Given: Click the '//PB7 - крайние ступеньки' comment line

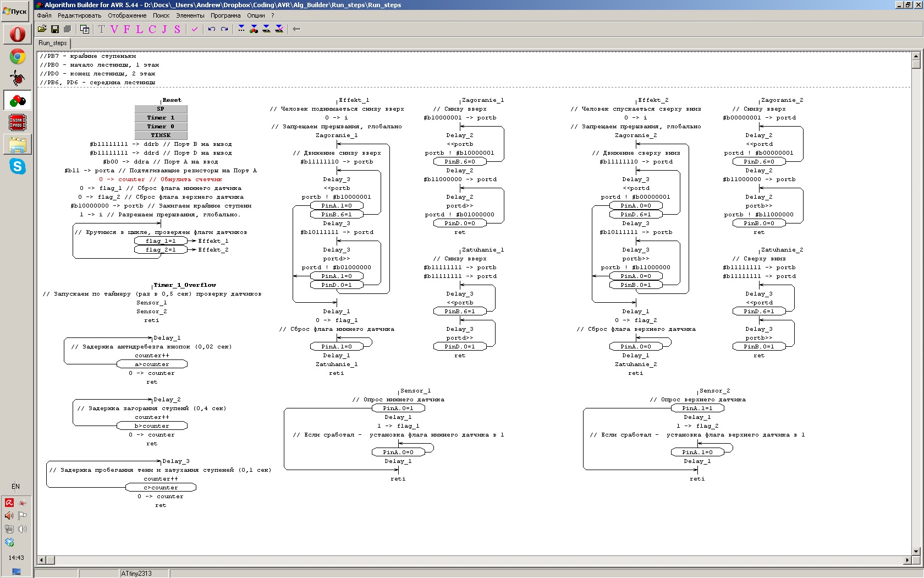Looking at the screenshot, I should click(x=88, y=56).
